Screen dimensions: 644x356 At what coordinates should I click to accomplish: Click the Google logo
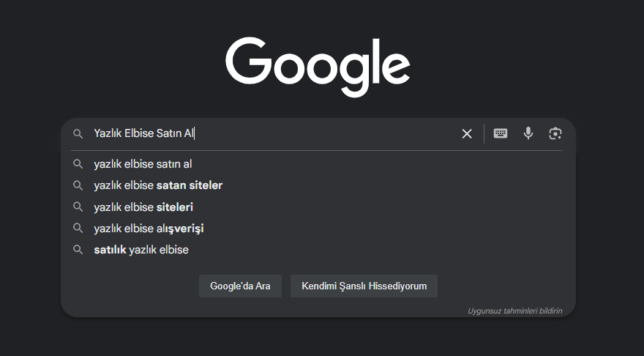click(318, 67)
